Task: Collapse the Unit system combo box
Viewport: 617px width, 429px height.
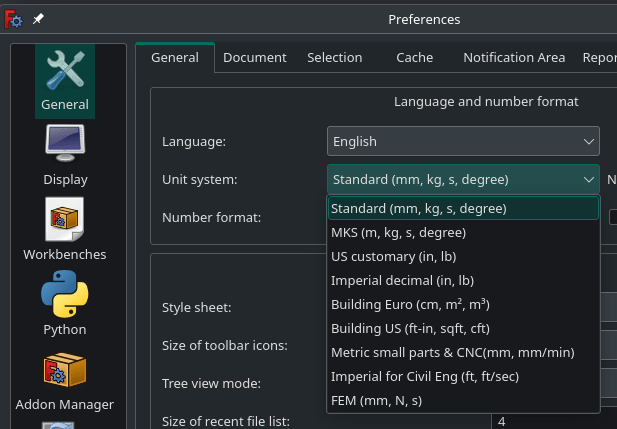Action: point(463,179)
